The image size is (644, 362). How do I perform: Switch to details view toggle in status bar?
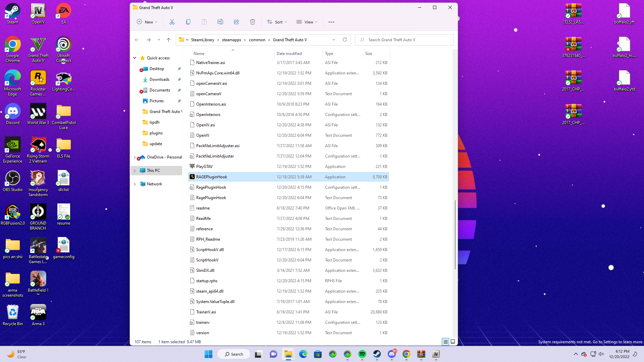(x=445, y=342)
